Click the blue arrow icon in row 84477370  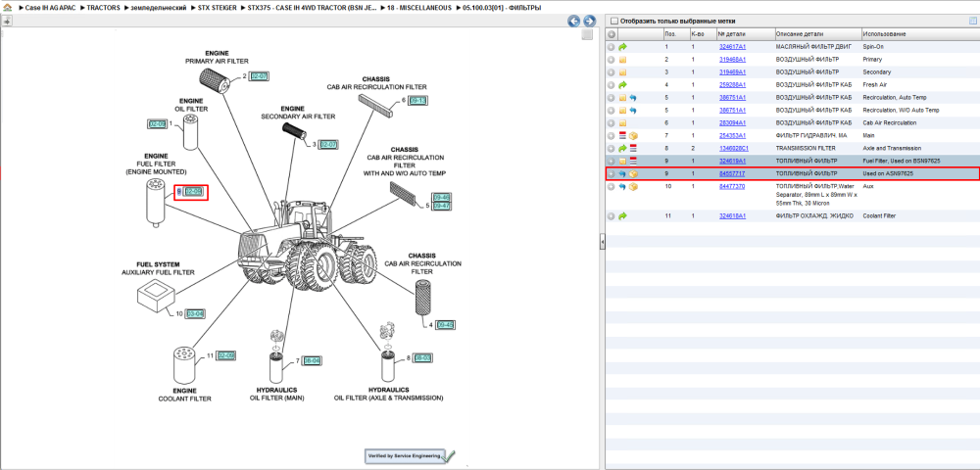click(622, 187)
